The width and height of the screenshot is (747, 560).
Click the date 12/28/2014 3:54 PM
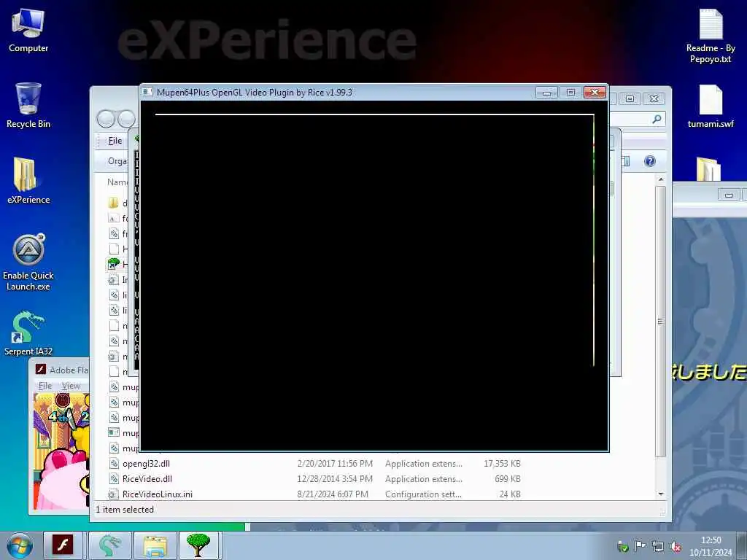click(x=335, y=478)
